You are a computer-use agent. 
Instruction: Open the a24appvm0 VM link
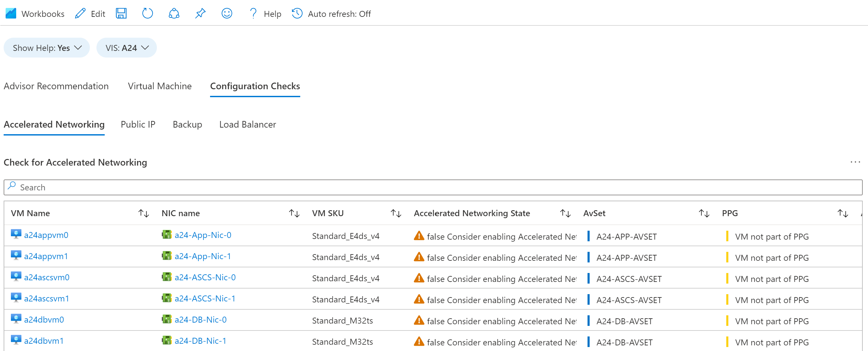point(46,235)
